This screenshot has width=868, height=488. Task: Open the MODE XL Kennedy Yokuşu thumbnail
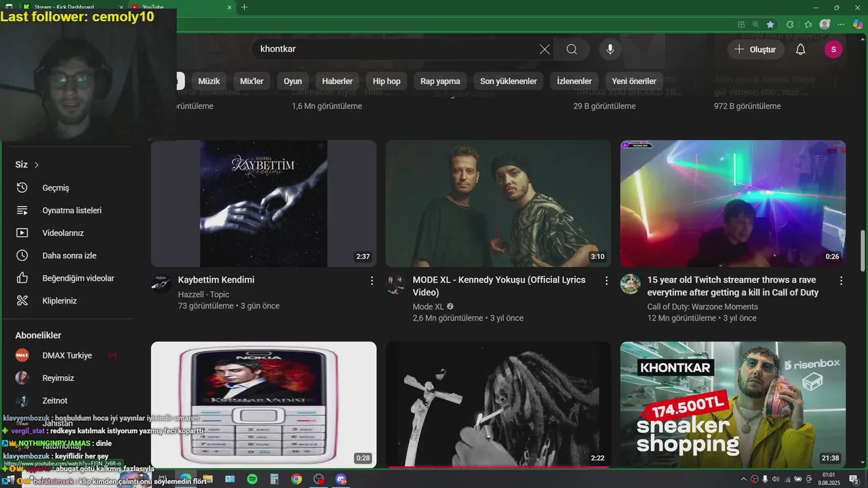[498, 203]
